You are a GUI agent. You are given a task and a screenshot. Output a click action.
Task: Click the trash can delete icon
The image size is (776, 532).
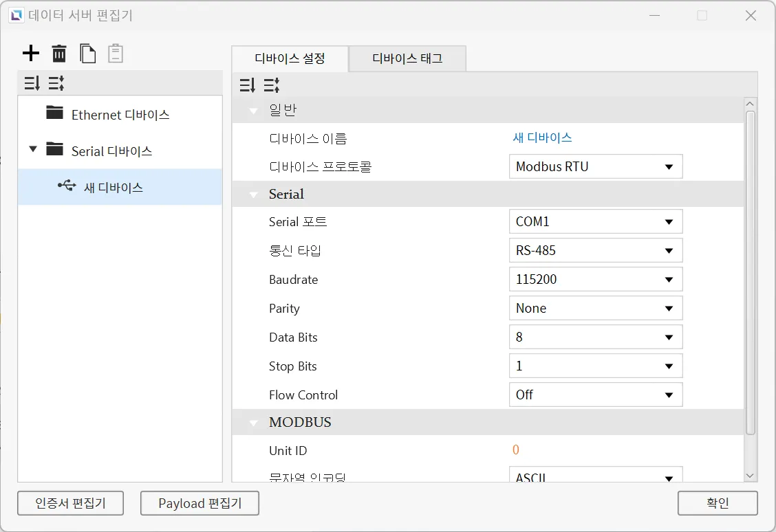(59, 54)
